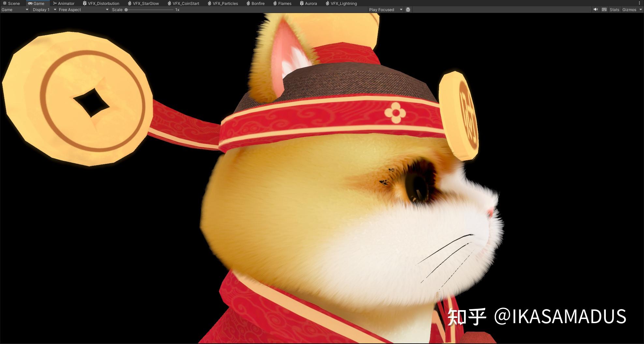Screen dimensions: 644x344
Task: Enable debug mode via the bug icon
Action: coord(408,9)
